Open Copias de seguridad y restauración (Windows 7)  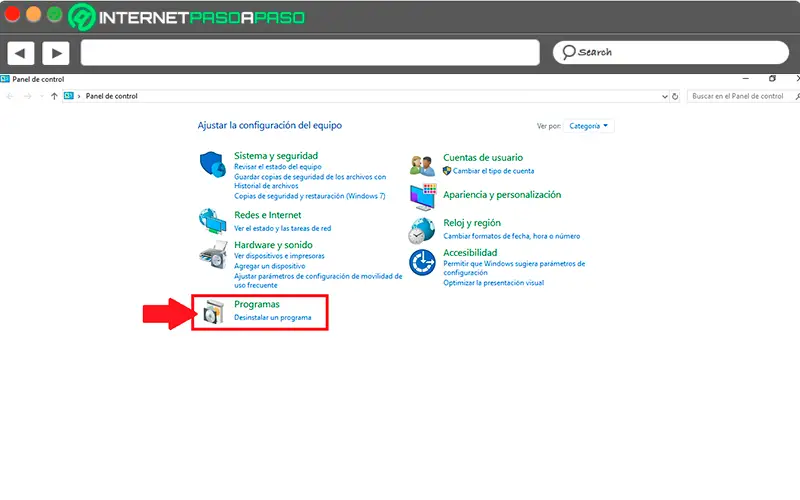tap(310, 196)
